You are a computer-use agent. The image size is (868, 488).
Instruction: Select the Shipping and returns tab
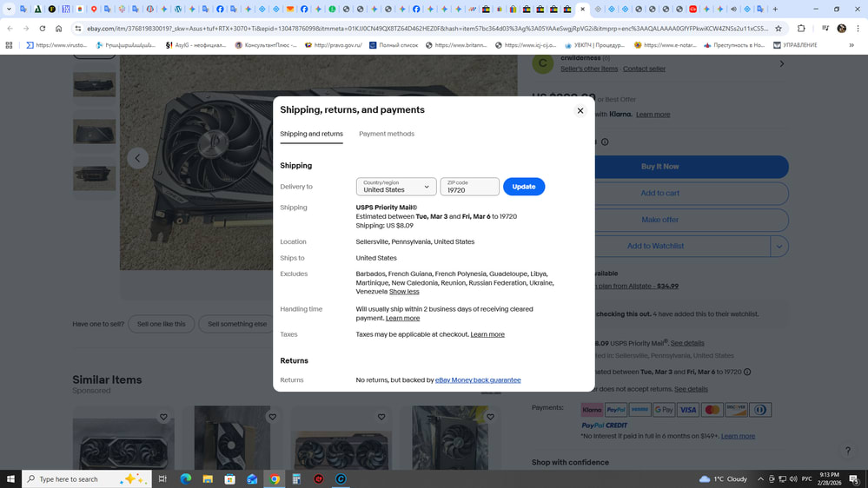(311, 134)
